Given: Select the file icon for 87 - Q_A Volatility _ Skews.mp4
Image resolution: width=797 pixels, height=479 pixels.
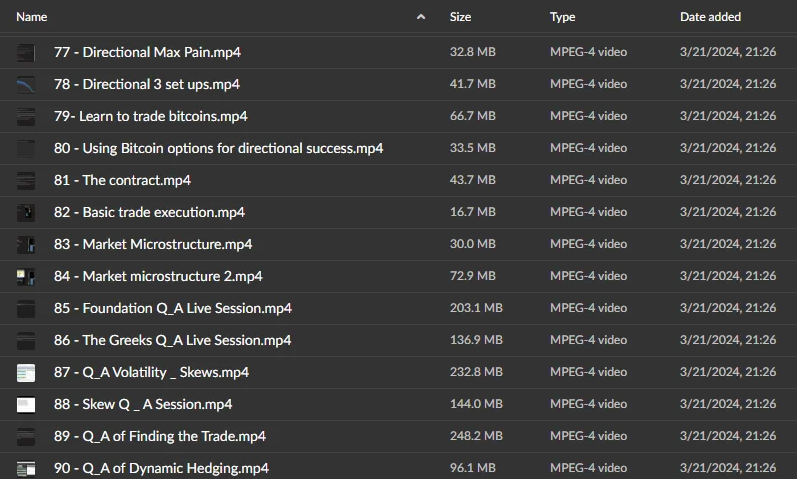Looking at the screenshot, I should (x=26, y=372).
